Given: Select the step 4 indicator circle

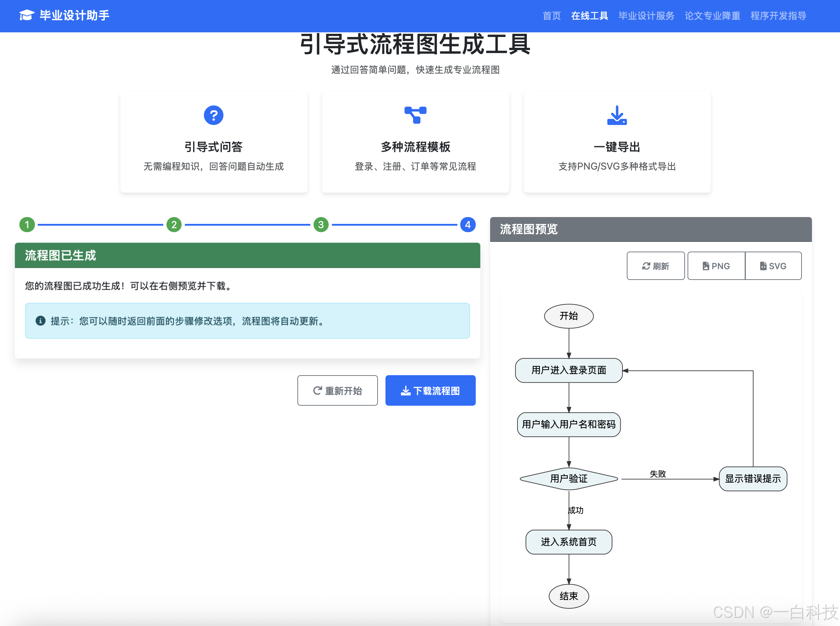Looking at the screenshot, I should click(x=468, y=224).
